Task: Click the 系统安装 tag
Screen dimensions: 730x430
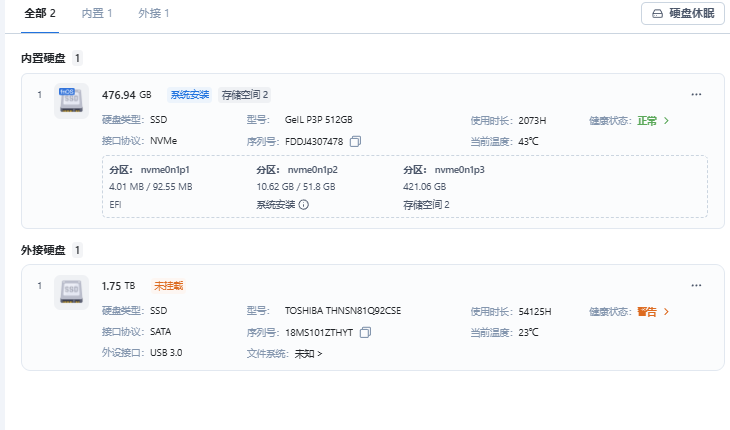Action: (189, 95)
